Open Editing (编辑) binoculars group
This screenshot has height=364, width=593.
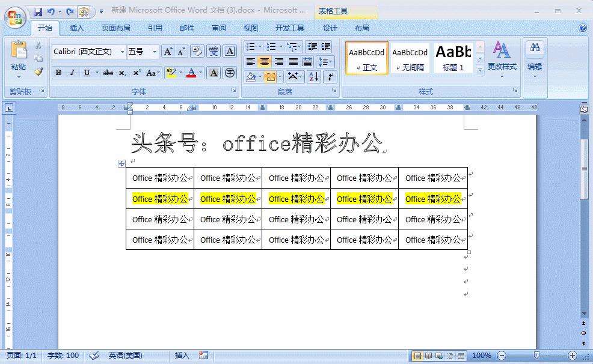coord(535,59)
